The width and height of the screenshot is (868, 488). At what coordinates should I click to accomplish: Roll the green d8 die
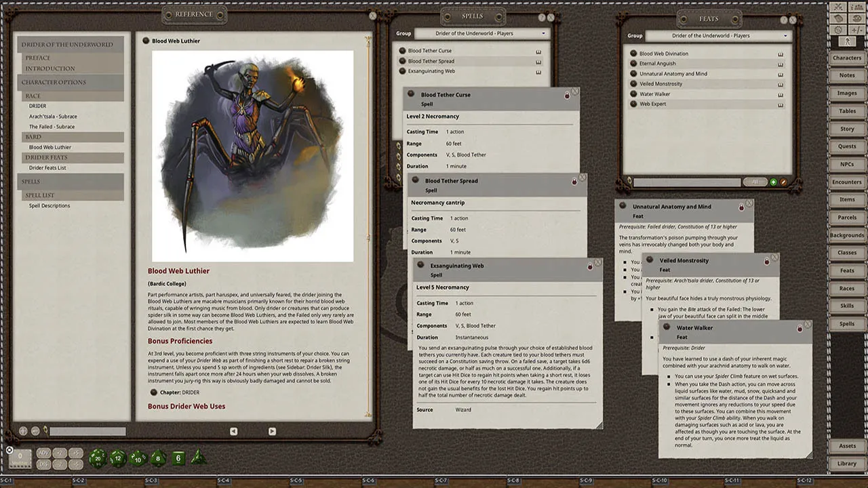click(158, 457)
